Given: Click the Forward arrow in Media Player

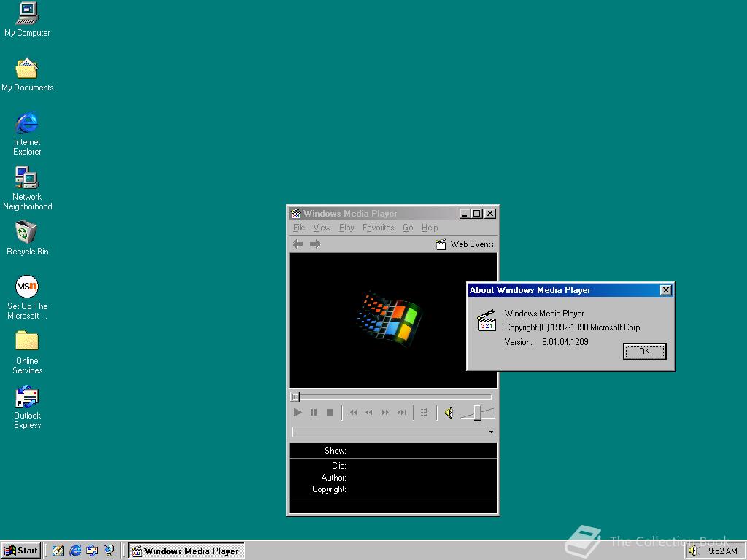Looking at the screenshot, I should pos(315,244).
